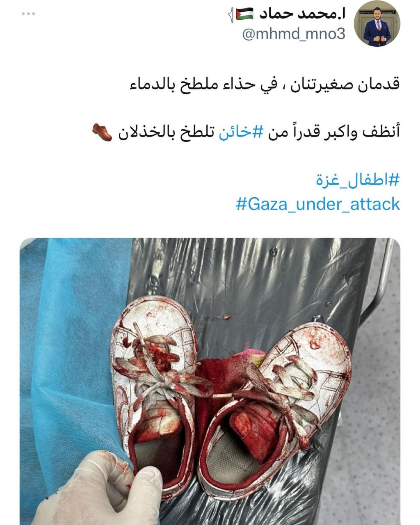
Task: Tap the gloved hand in the photo
Action: click(98, 488)
